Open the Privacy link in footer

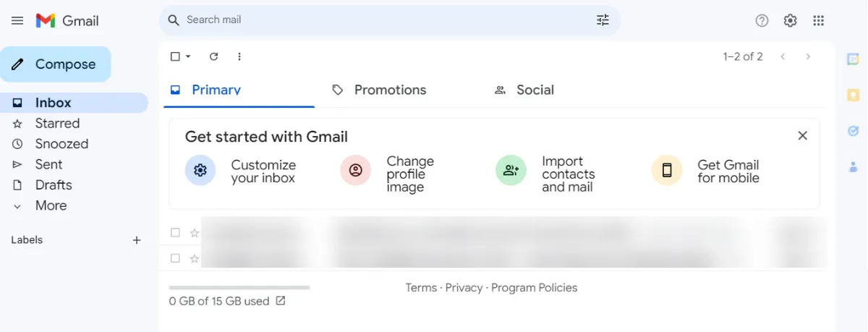point(464,288)
